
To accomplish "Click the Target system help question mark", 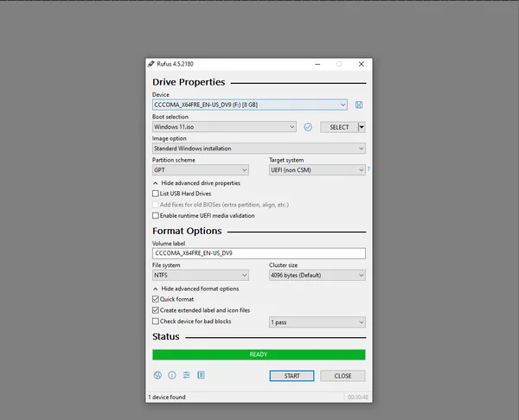I will (x=368, y=169).
